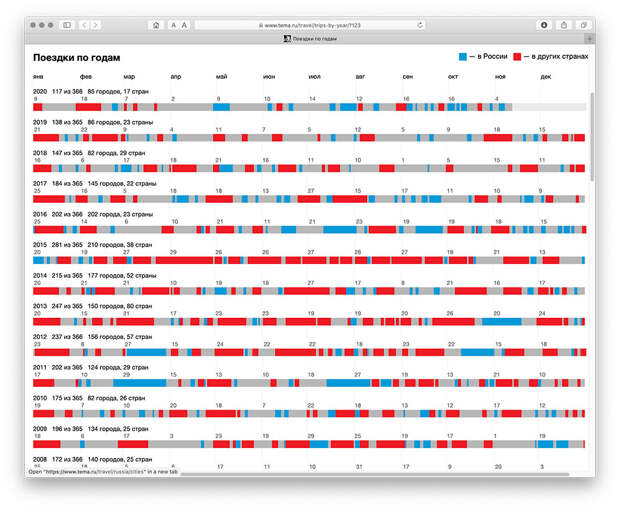Go back to the previous page

click(84, 24)
